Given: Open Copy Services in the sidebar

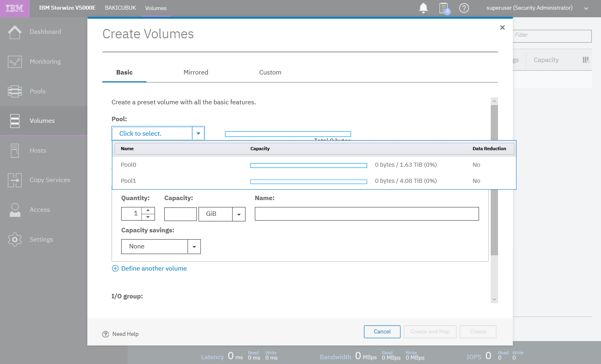Looking at the screenshot, I should click(x=43, y=180).
